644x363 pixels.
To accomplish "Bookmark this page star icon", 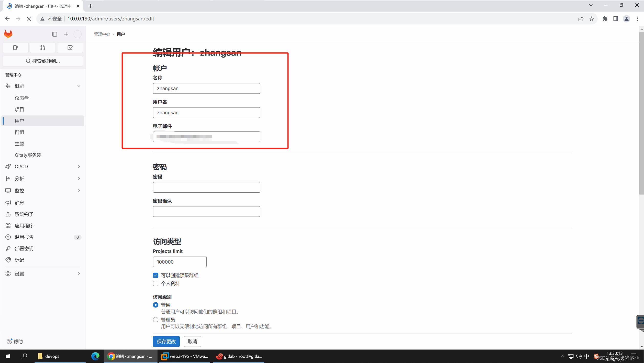I will [592, 19].
